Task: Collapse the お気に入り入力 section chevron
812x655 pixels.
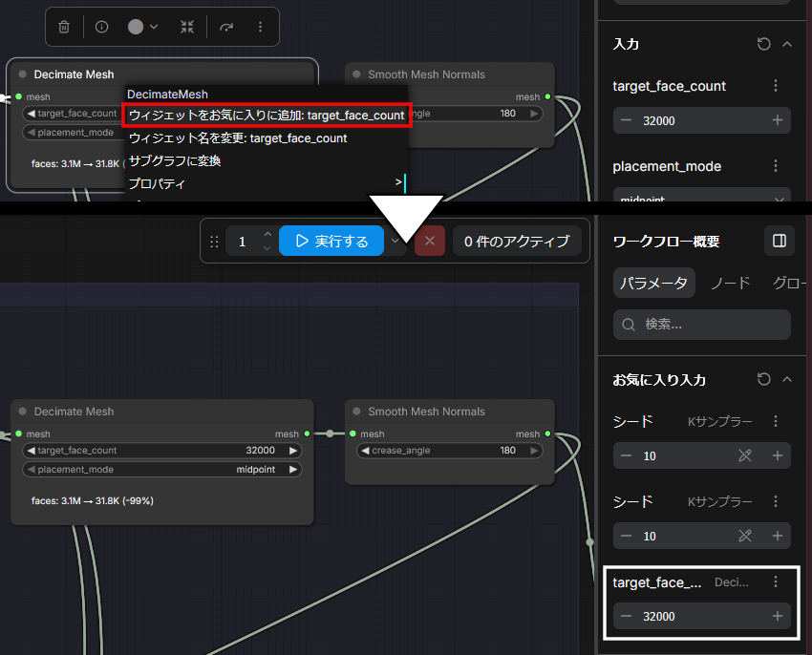Action: pos(787,380)
